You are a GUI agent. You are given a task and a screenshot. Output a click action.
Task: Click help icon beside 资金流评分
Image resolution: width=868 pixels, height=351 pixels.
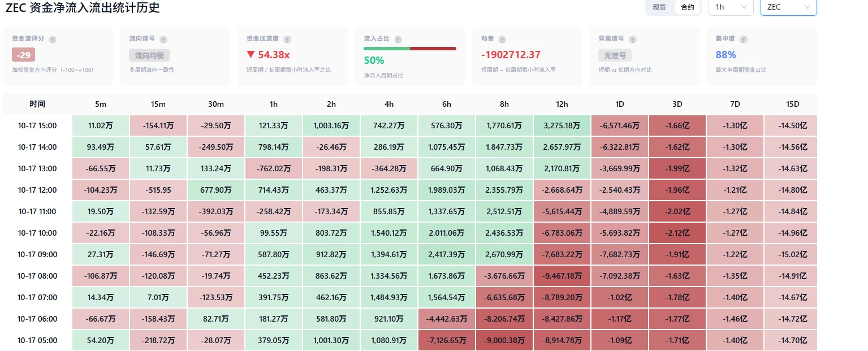tap(53, 40)
